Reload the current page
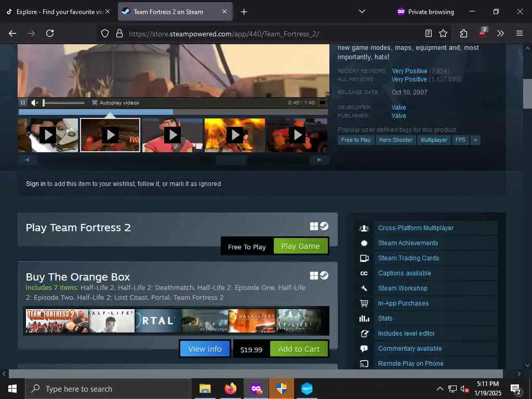This screenshot has height=399, width=532. coord(50,33)
